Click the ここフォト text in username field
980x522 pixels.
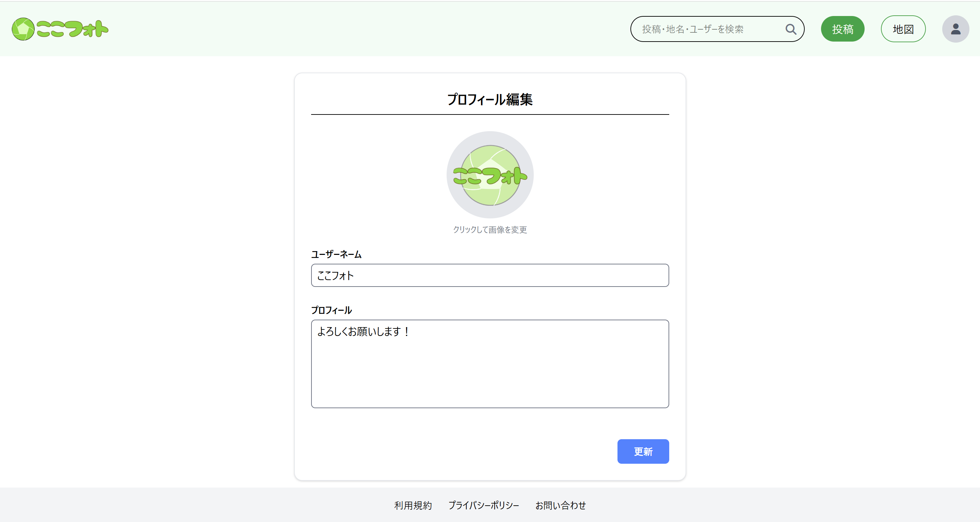click(x=335, y=275)
